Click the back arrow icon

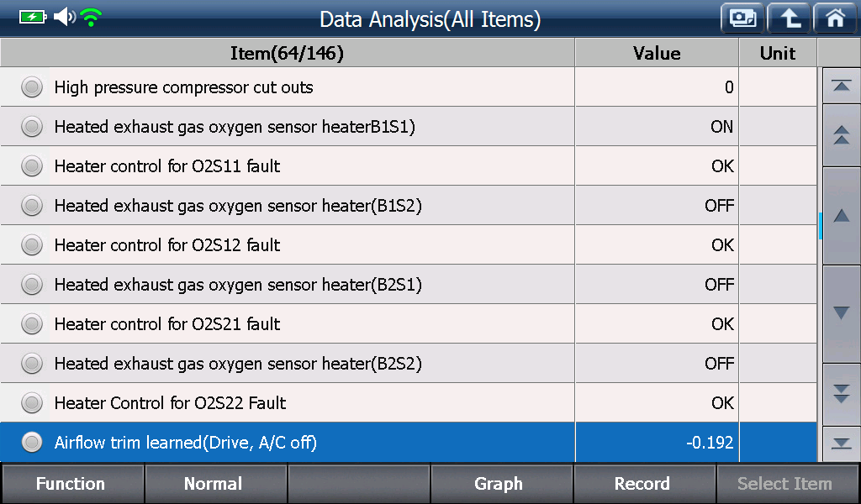[789, 18]
